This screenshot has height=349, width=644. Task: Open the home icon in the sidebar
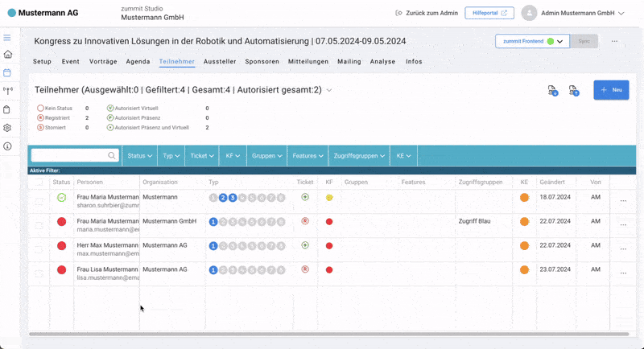pyautogui.click(x=8, y=55)
